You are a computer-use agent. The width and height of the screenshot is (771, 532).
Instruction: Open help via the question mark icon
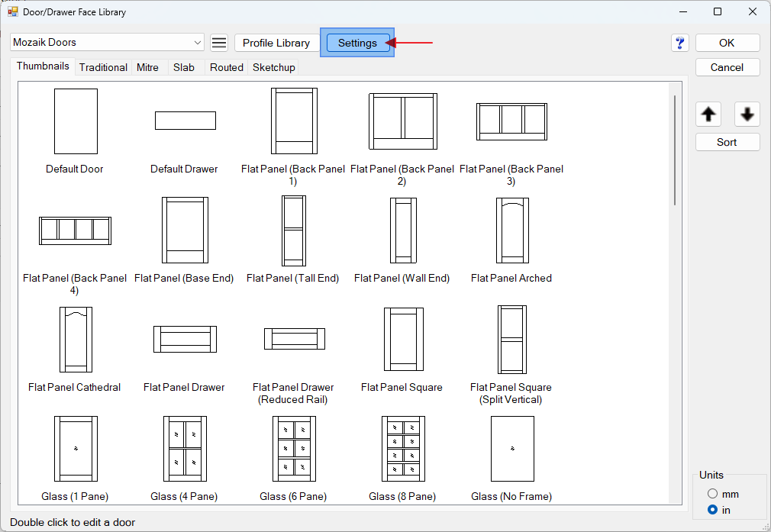(679, 43)
